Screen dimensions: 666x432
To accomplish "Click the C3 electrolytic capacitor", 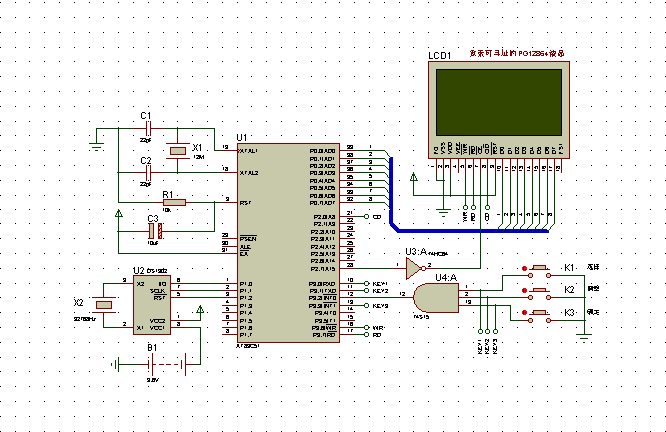I will tap(154, 230).
